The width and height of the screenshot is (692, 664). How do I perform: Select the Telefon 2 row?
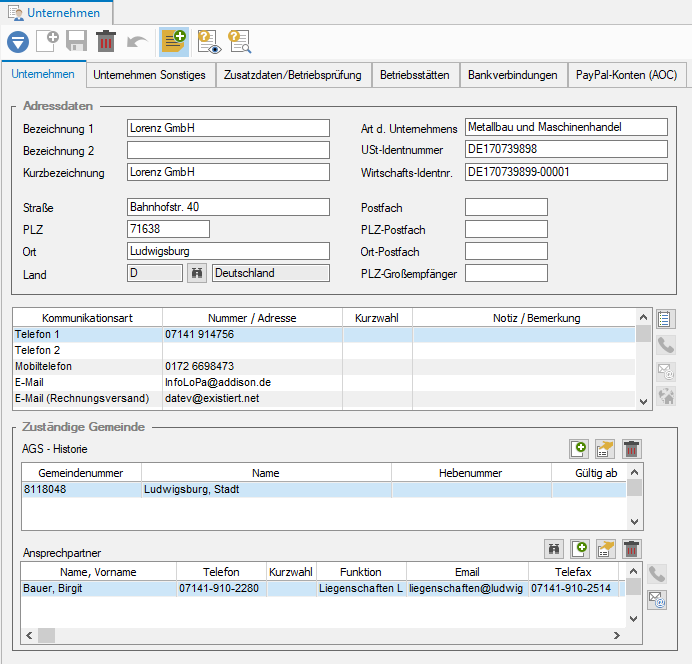pos(324,350)
